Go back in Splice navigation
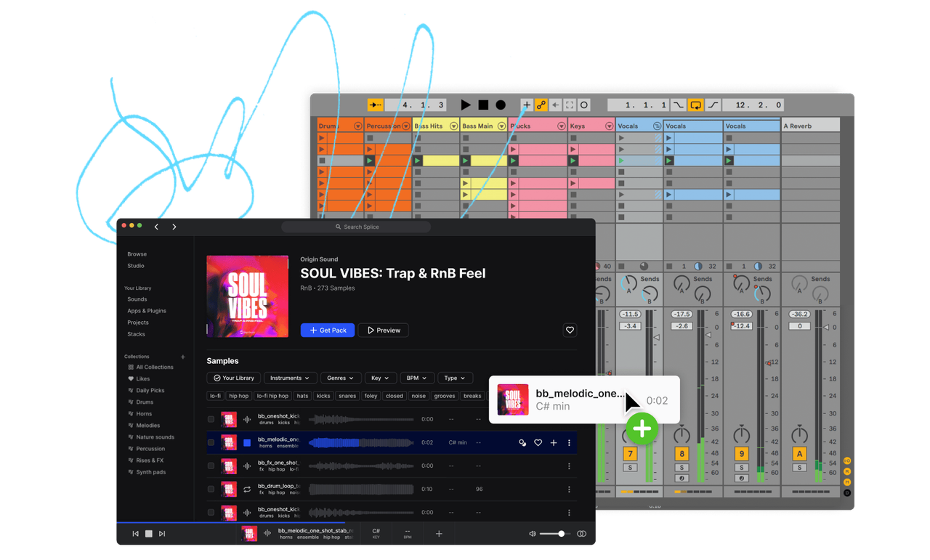Screen dimensions: 930x560 pyautogui.click(x=156, y=227)
